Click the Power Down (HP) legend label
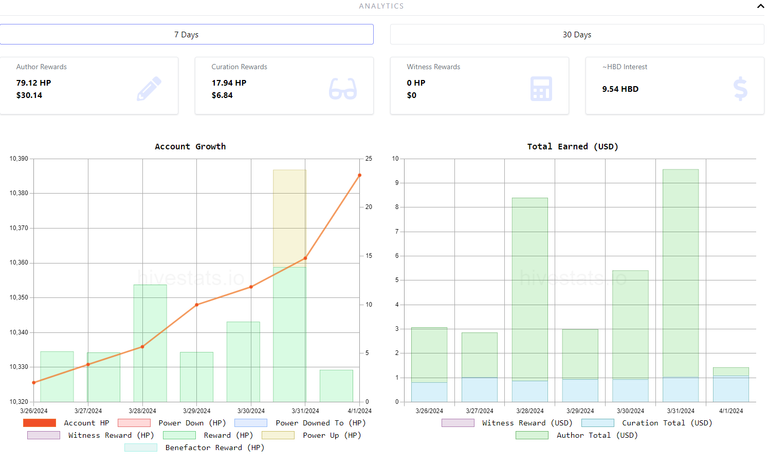The height and width of the screenshot is (454, 768). [192, 423]
